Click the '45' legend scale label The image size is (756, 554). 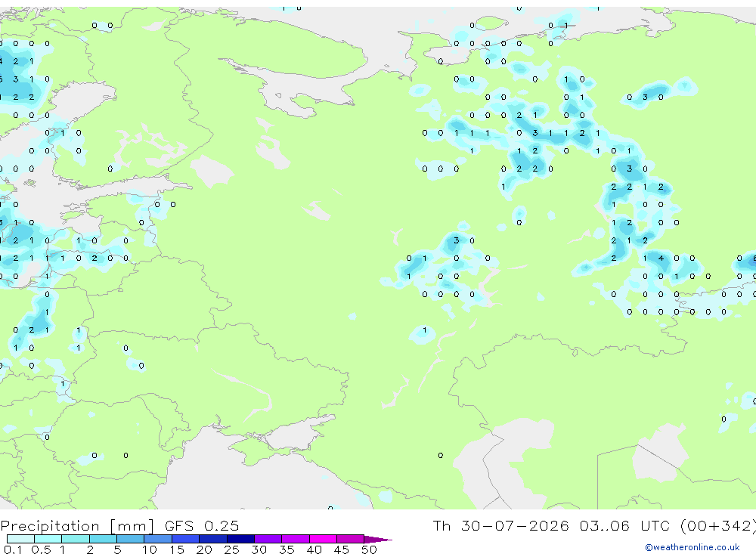point(342,549)
